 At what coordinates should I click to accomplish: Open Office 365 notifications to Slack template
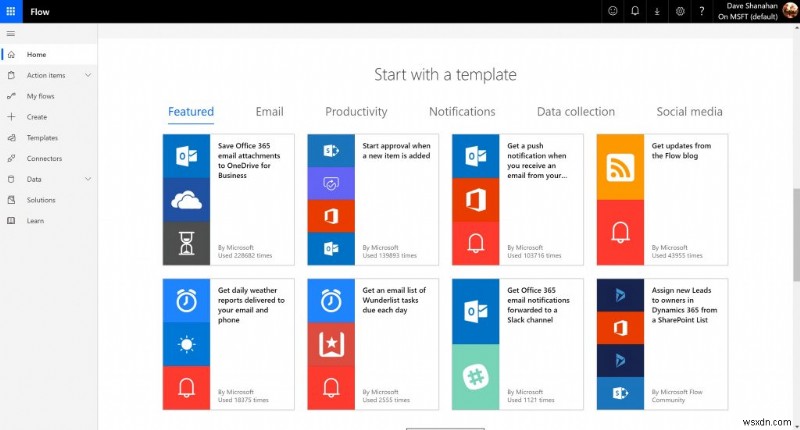(x=518, y=344)
